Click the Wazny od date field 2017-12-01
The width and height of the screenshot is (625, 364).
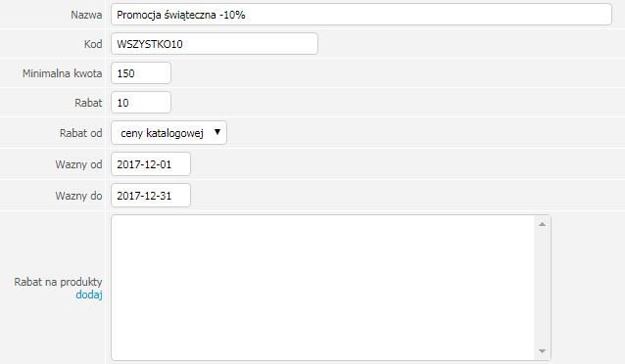[x=151, y=164]
